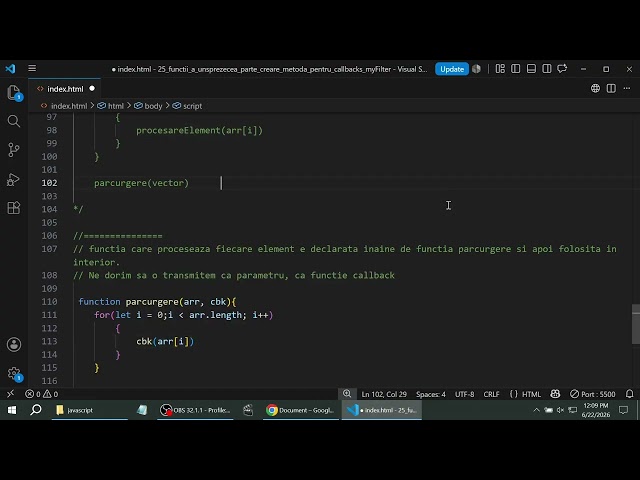
Task: Open the clapperboard app in taskbar
Action: (248, 410)
